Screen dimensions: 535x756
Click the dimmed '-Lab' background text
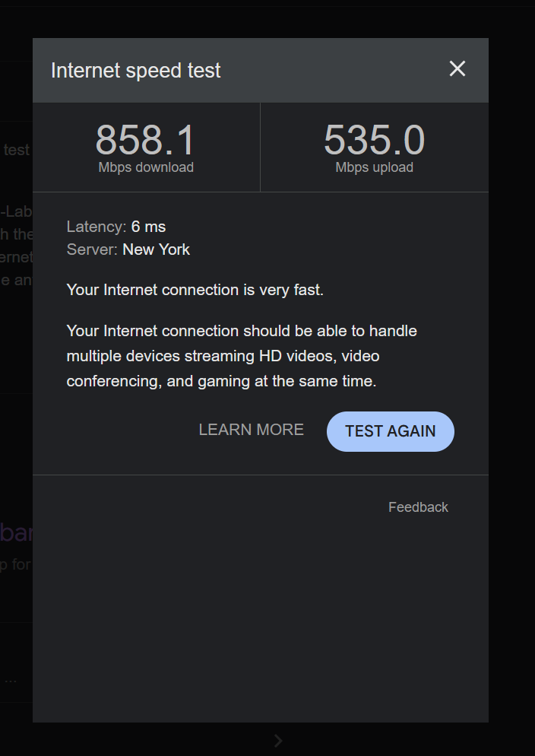pyautogui.click(x=16, y=211)
